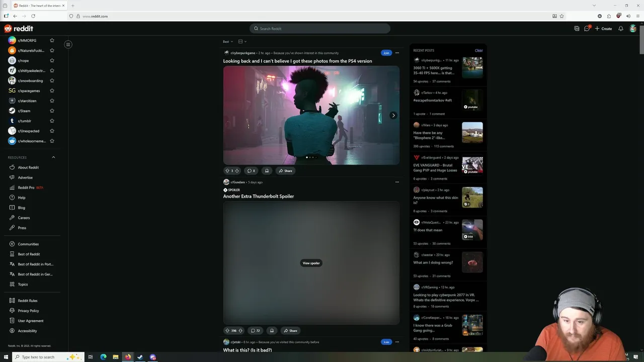The width and height of the screenshot is (644, 362).
Task: Open the Best feed sort dropdown
Action: tap(227, 42)
